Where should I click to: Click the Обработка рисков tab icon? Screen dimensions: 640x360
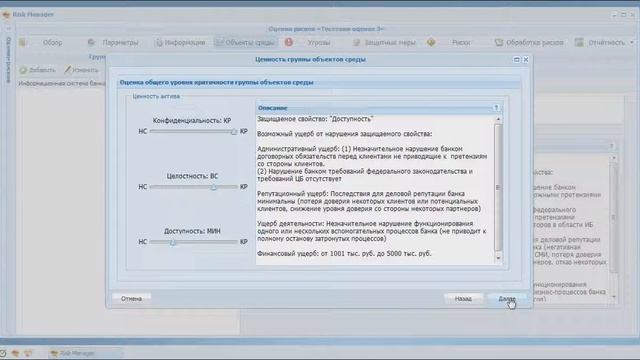[499, 42]
